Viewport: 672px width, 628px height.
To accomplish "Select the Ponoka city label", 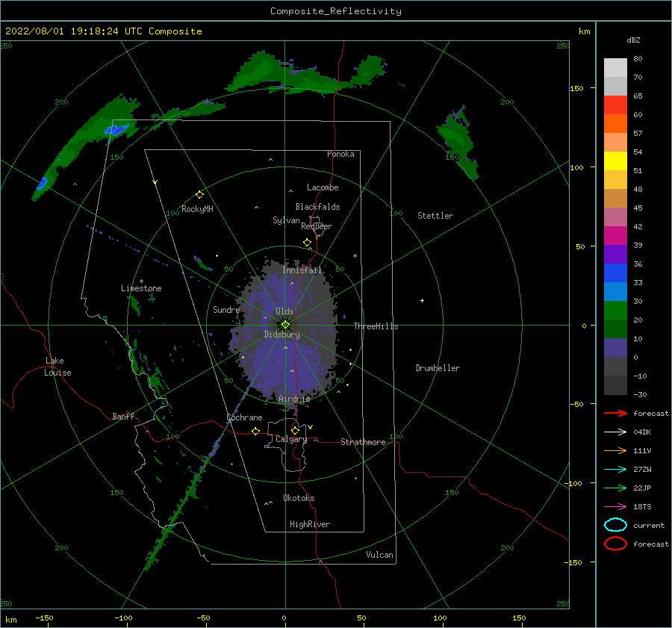I will point(340,154).
